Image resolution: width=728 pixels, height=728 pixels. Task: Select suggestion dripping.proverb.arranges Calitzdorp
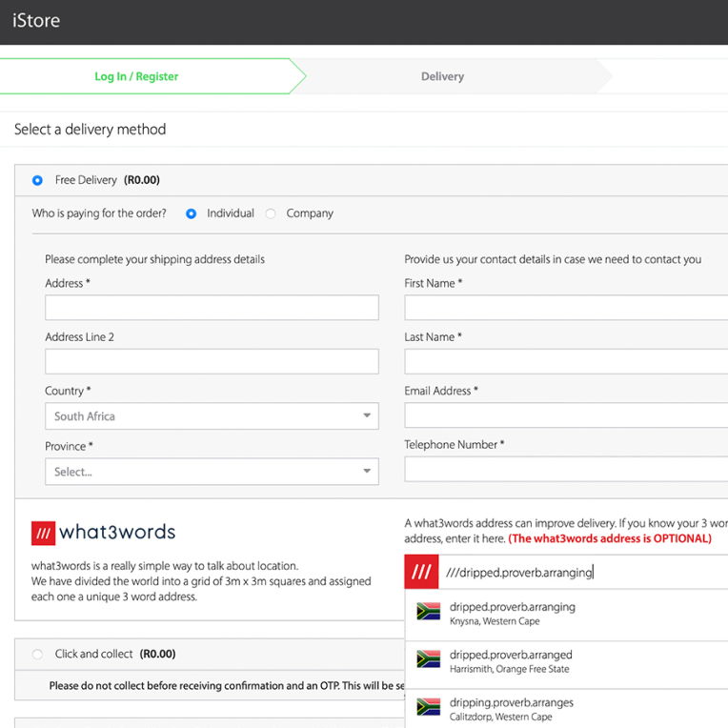566,709
